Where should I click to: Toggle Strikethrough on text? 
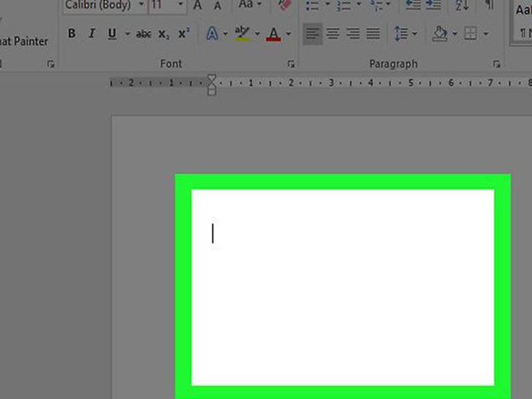[143, 34]
